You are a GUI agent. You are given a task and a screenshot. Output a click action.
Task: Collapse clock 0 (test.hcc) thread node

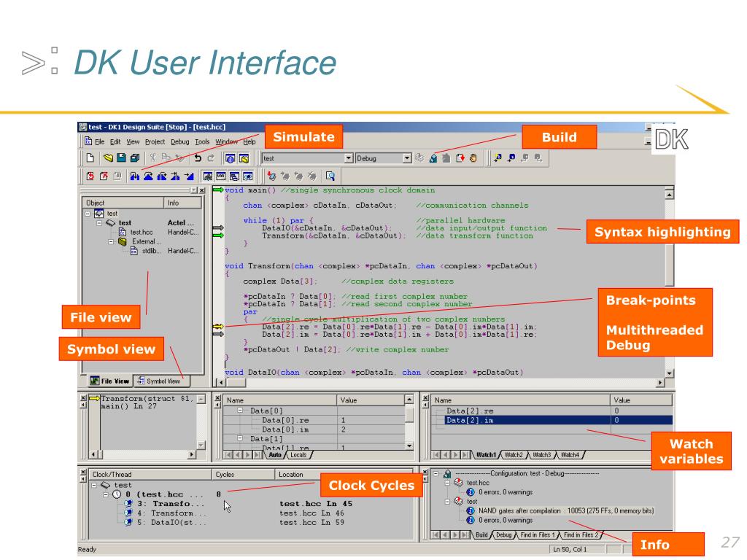[106, 494]
